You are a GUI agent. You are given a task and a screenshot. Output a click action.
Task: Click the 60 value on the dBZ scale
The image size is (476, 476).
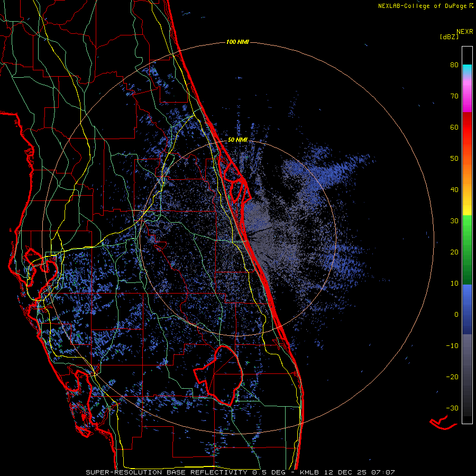click(454, 127)
